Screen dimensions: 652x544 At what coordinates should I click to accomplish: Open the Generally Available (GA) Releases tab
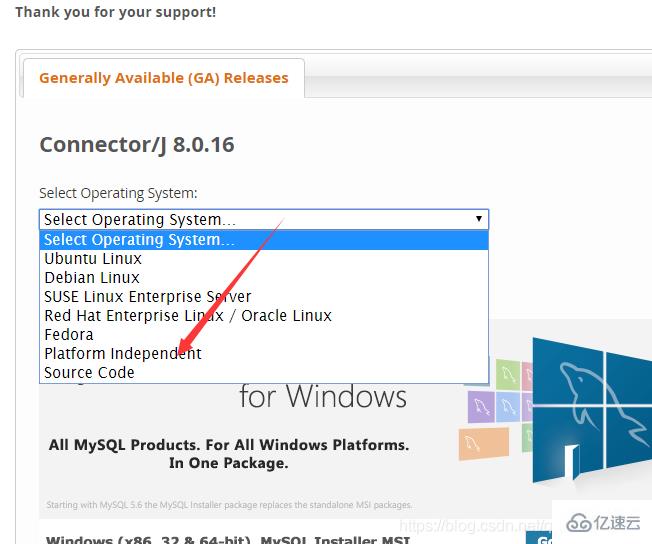[x=163, y=78]
